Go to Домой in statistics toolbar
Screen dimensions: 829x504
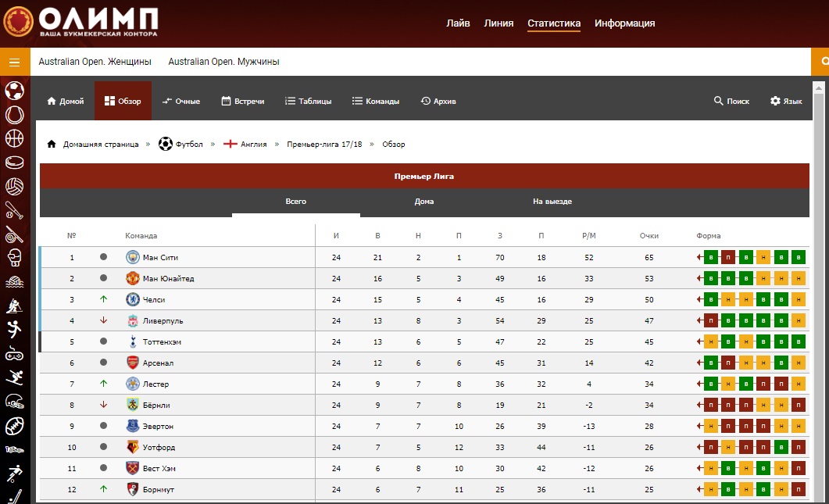[66, 101]
